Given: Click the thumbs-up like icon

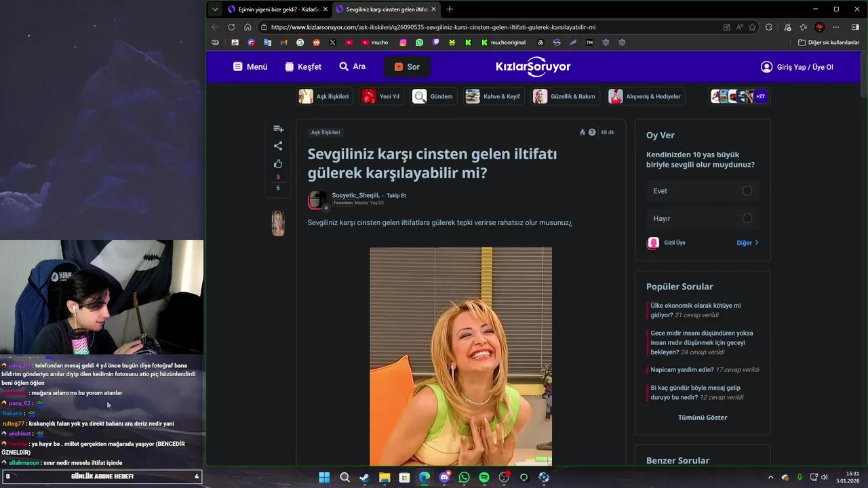Looking at the screenshot, I should click(x=278, y=164).
